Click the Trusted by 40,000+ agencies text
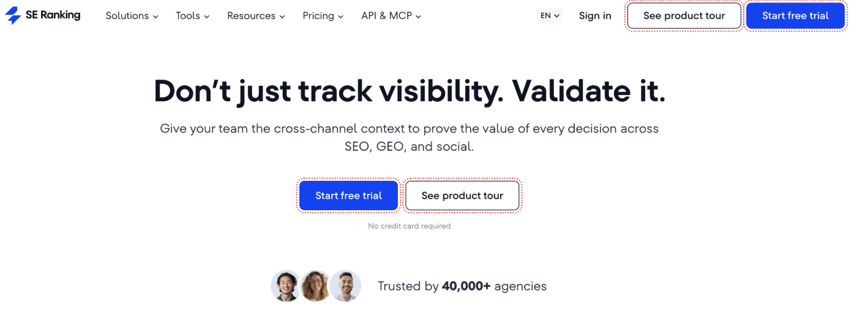868x320 pixels. pyautogui.click(x=462, y=286)
